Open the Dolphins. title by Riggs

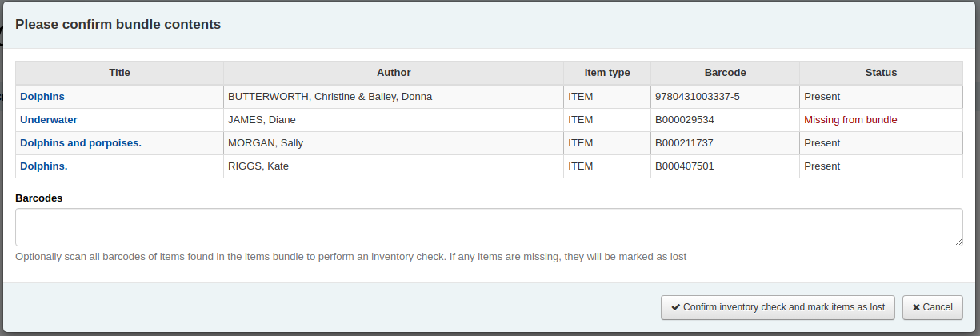[44, 166]
